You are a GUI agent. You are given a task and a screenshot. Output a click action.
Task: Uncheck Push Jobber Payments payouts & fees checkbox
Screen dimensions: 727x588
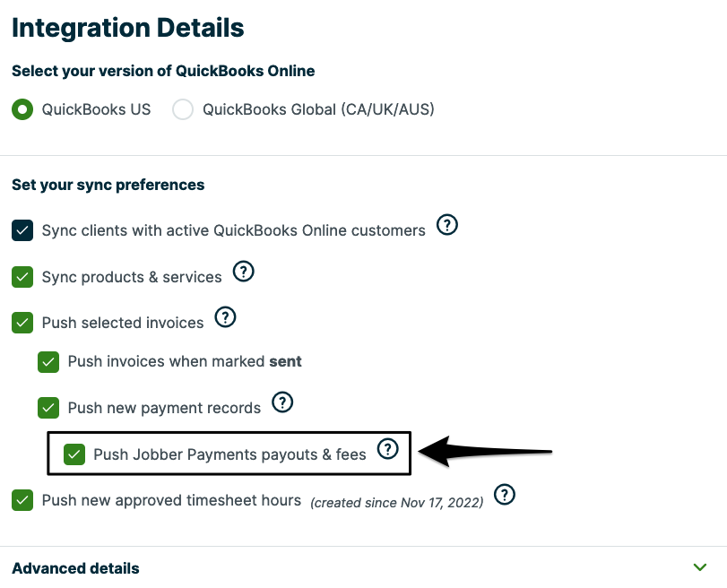coord(74,454)
